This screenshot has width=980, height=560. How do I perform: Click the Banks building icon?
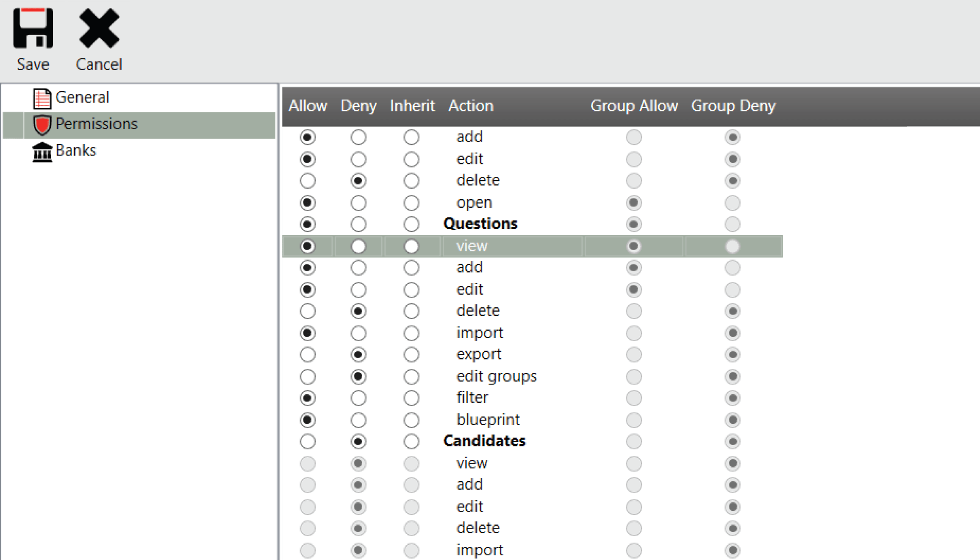point(42,151)
